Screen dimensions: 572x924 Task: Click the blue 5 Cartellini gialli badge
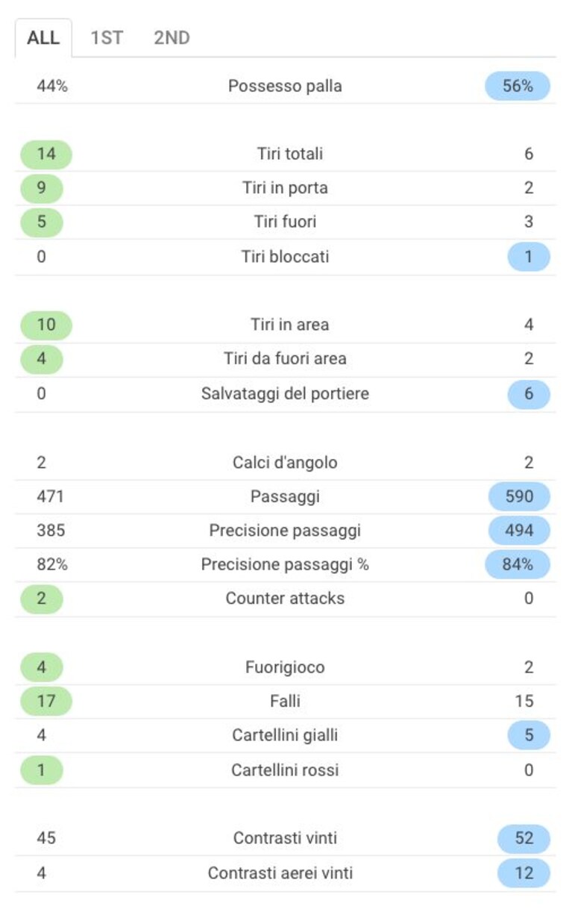[529, 735]
